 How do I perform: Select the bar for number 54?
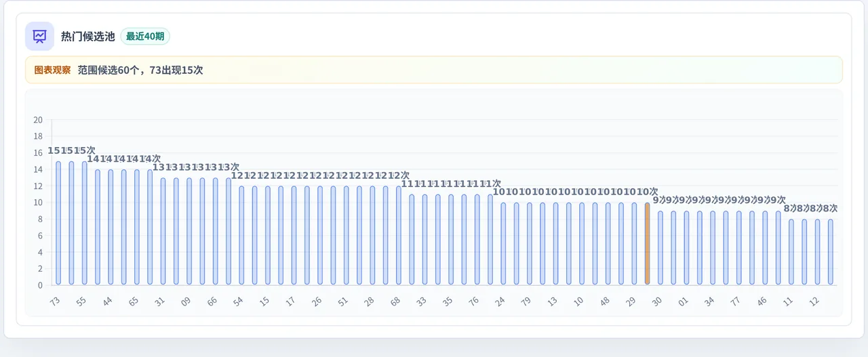(241, 235)
